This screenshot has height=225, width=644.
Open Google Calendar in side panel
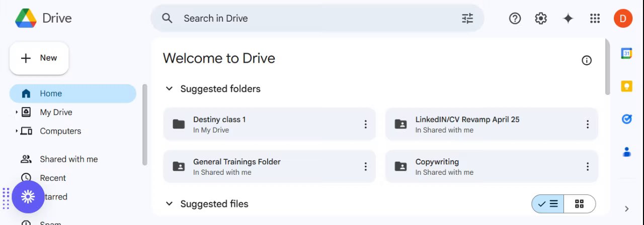pyautogui.click(x=626, y=53)
